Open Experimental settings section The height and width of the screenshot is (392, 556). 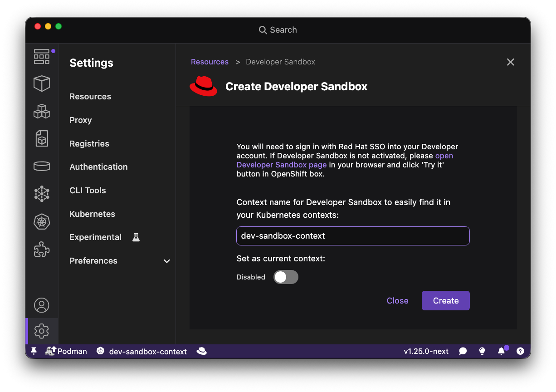pos(96,237)
